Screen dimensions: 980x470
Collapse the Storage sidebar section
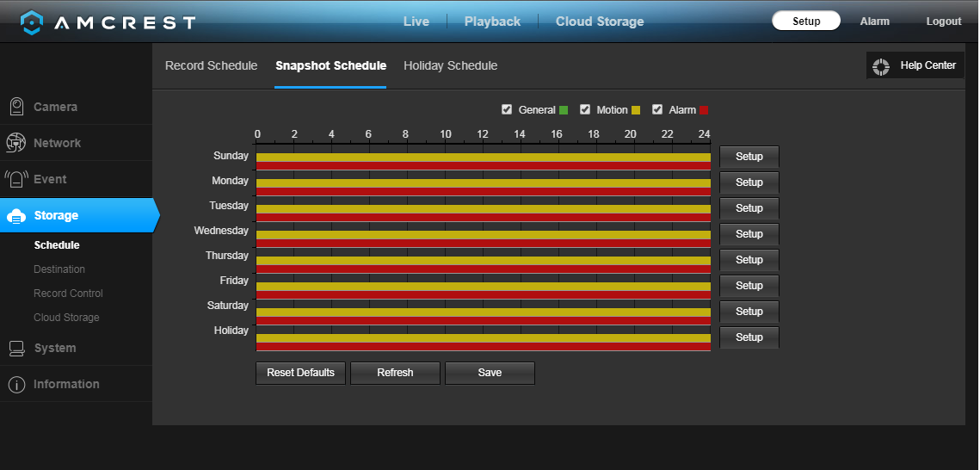pos(78,215)
